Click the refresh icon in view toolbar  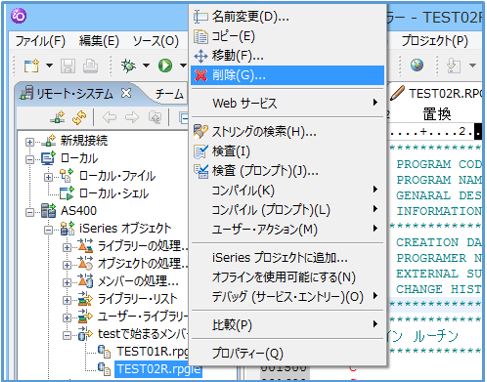tap(79, 117)
